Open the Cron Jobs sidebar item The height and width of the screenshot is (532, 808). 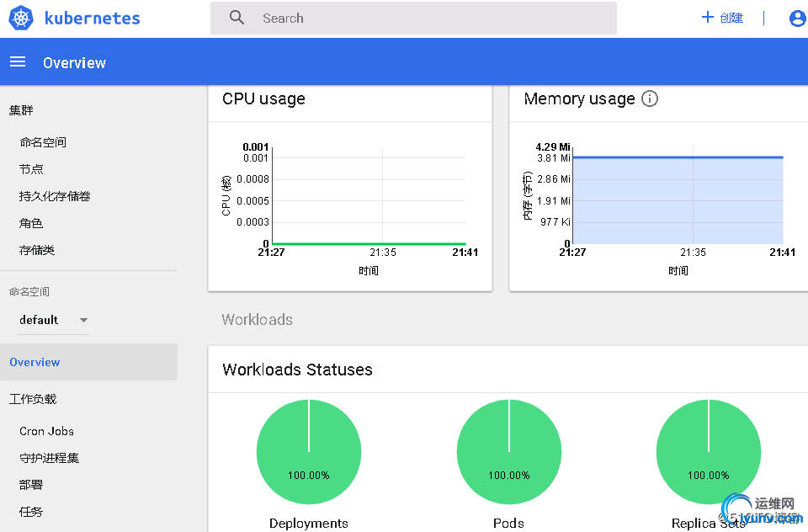click(x=46, y=431)
